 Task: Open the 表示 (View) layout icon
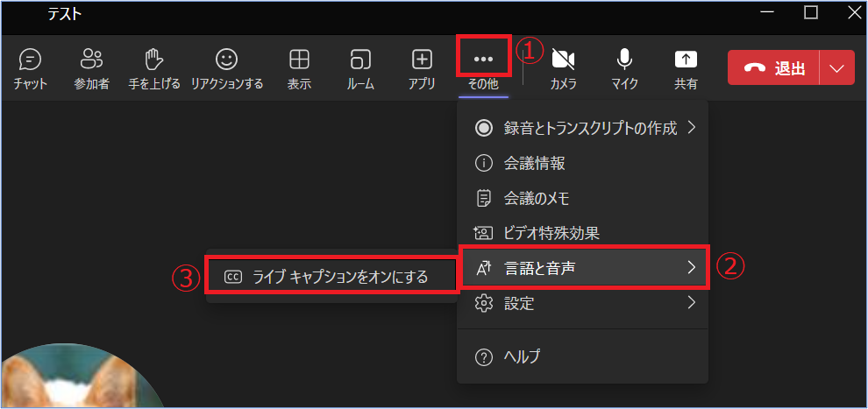click(x=299, y=68)
